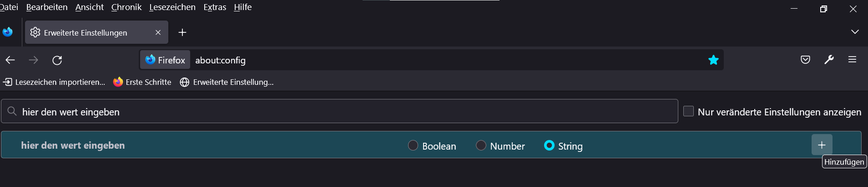Click the Firefox View icon

pos(7,32)
